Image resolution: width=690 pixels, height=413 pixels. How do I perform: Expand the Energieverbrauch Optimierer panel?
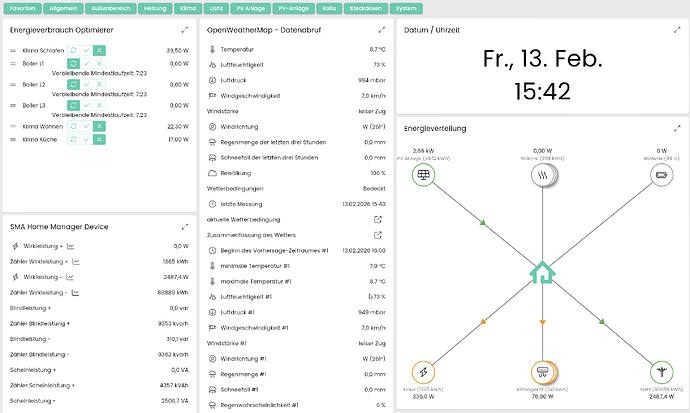pos(185,30)
